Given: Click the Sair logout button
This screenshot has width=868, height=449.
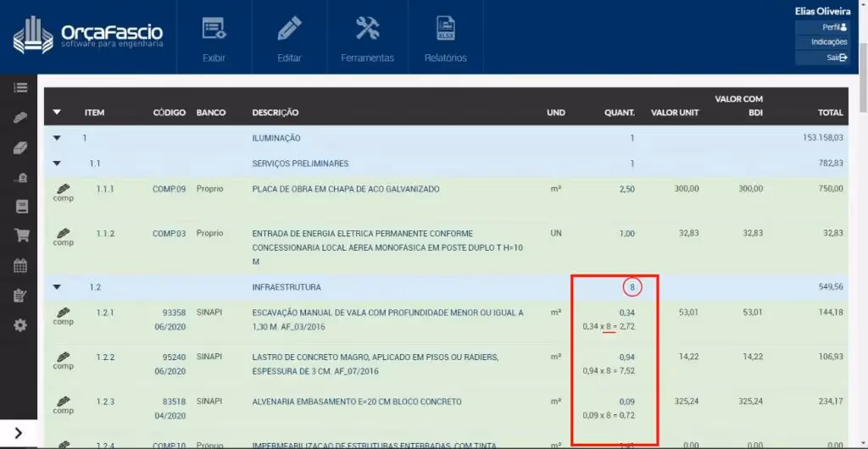Looking at the screenshot, I should point(822,58).
